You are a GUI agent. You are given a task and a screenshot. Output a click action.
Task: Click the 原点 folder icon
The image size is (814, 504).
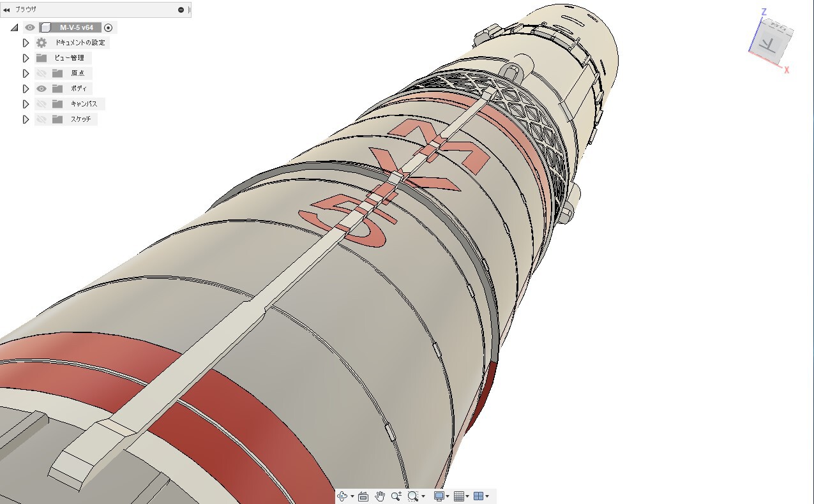[x=57, y=73]
